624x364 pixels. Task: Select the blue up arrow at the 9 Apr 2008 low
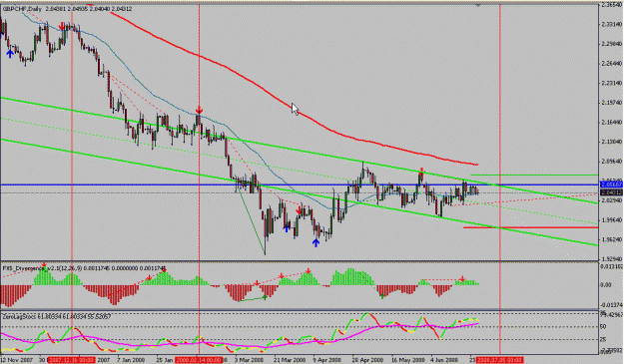(315, 242)
